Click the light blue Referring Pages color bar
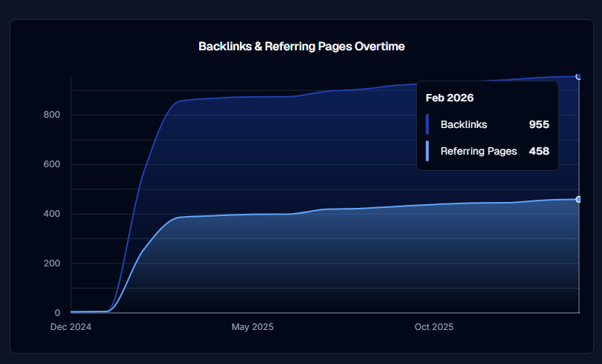The height and width of the screenshot is (364, 602). pyautogui.click(x=427, y=151)
